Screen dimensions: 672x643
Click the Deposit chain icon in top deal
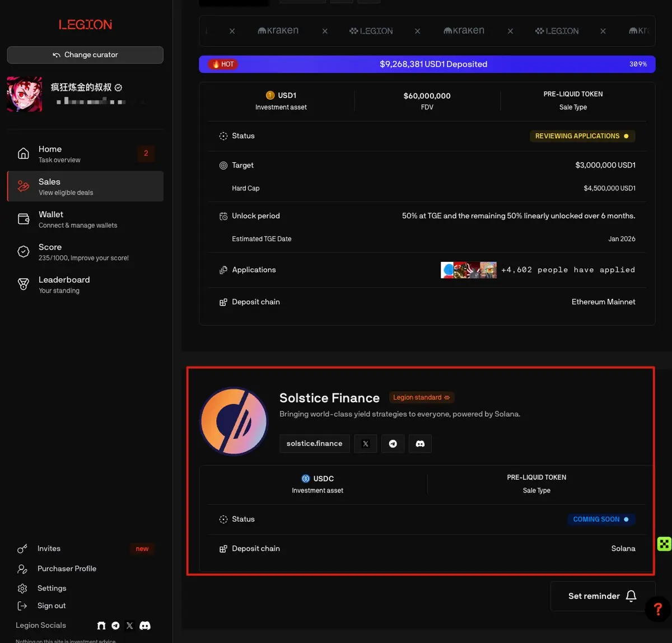pyautogui.click(x=223, y=302)
